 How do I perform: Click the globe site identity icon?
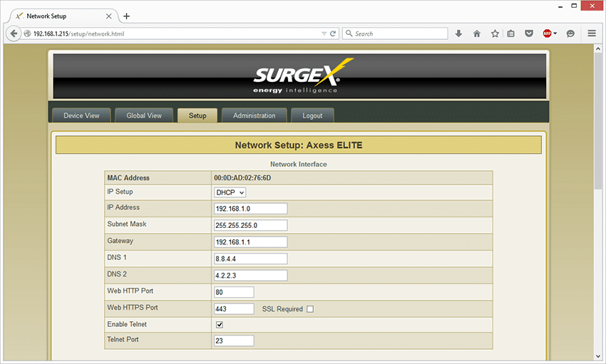coord(27,33)
